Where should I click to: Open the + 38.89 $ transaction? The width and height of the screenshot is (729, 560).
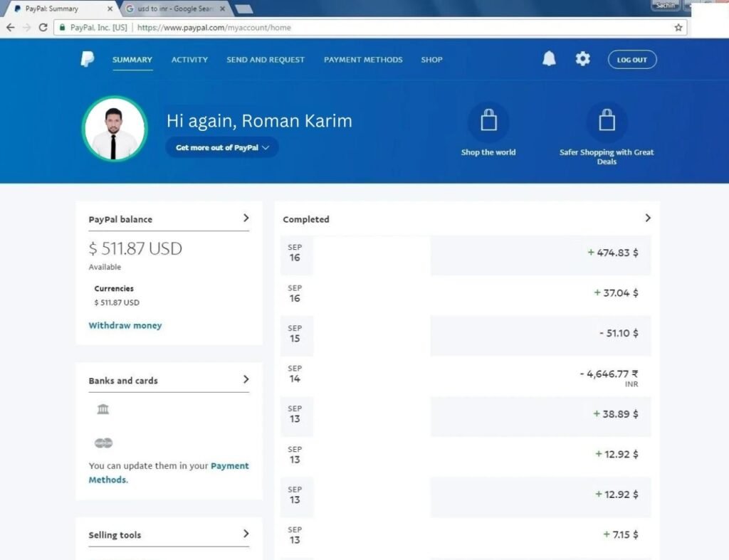pyautogui.click(x=466, y=416)
